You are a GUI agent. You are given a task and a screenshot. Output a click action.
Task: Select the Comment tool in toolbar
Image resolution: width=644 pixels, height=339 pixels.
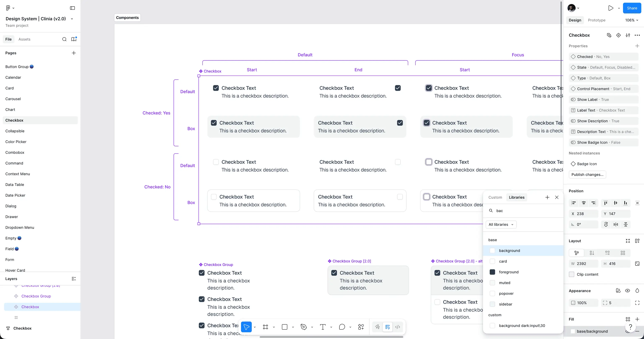342,327
